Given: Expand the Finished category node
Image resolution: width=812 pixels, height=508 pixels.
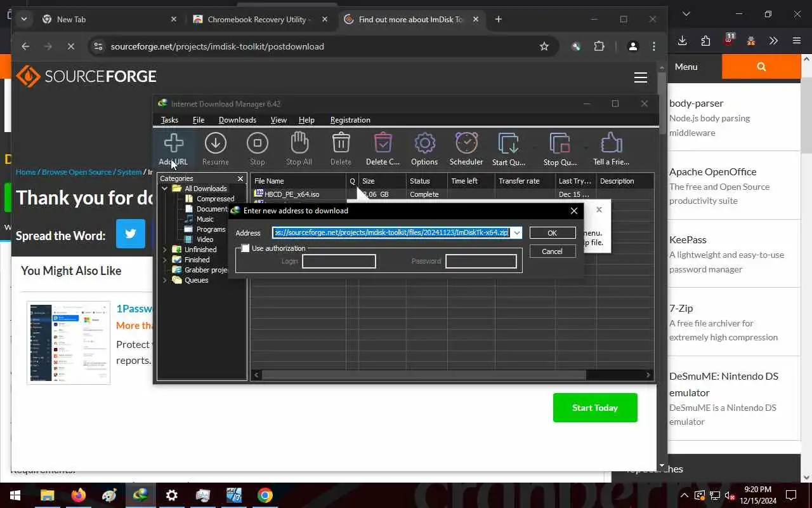Looking at the screenshot, I should tap(165, 260).
